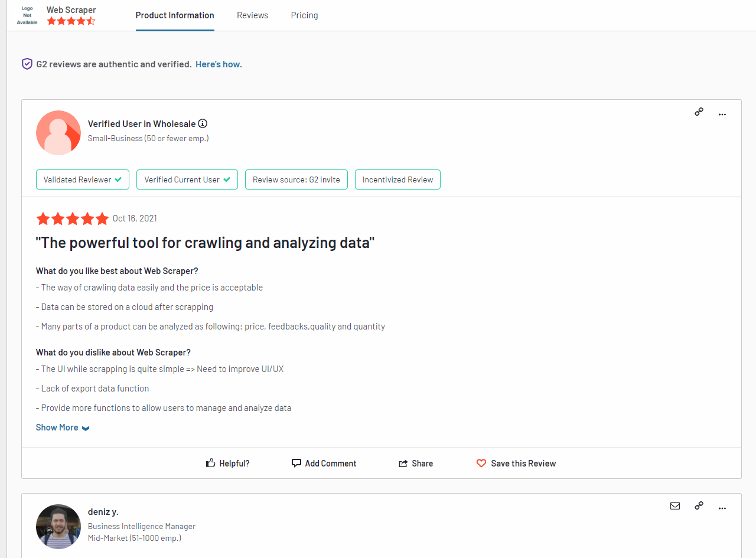Click the Web Scraper logo placeholder
Screen dimensions: 756x558
click(27, 15)
